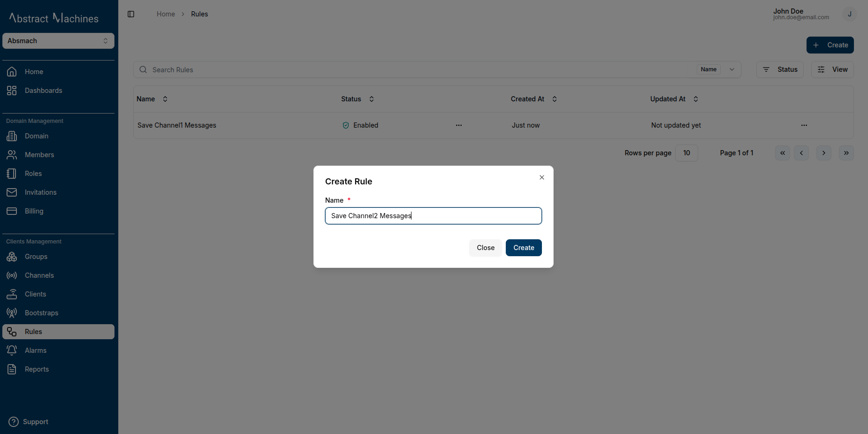This screenshot has height=434, width=868.
Task: Click the Alarms bell icon
Action: click(12, 350)
